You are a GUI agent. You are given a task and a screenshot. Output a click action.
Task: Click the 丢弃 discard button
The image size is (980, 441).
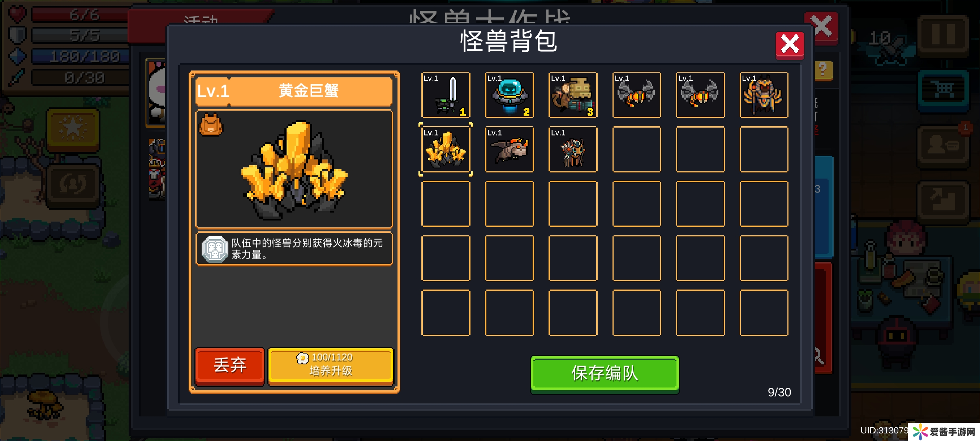pos(229,366)
